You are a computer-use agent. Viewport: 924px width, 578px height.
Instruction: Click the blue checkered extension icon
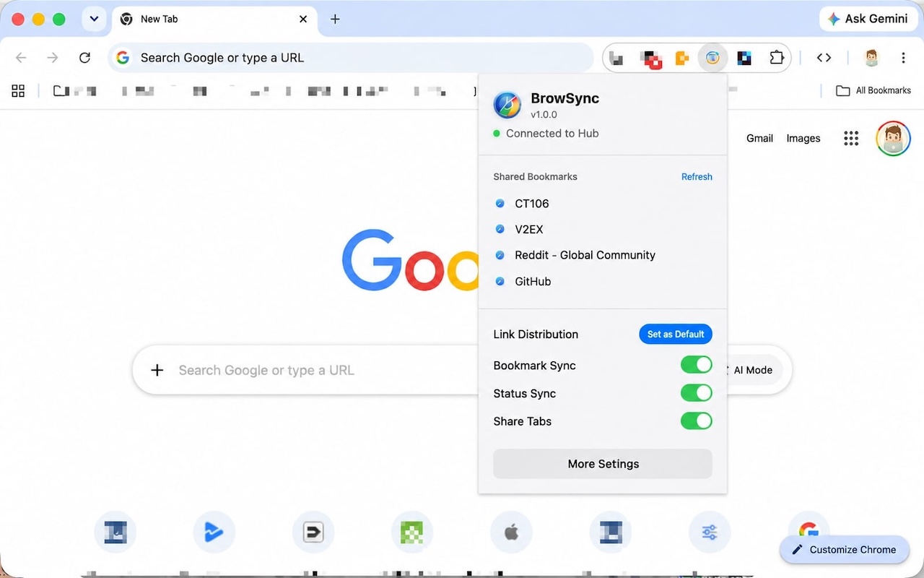pos(744,58)
